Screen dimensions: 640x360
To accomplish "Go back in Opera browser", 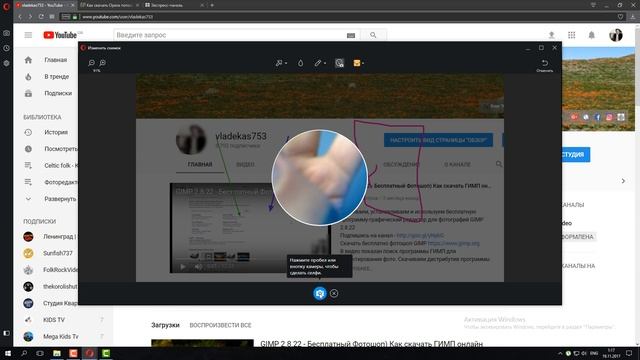I will (x=20, y=17).
